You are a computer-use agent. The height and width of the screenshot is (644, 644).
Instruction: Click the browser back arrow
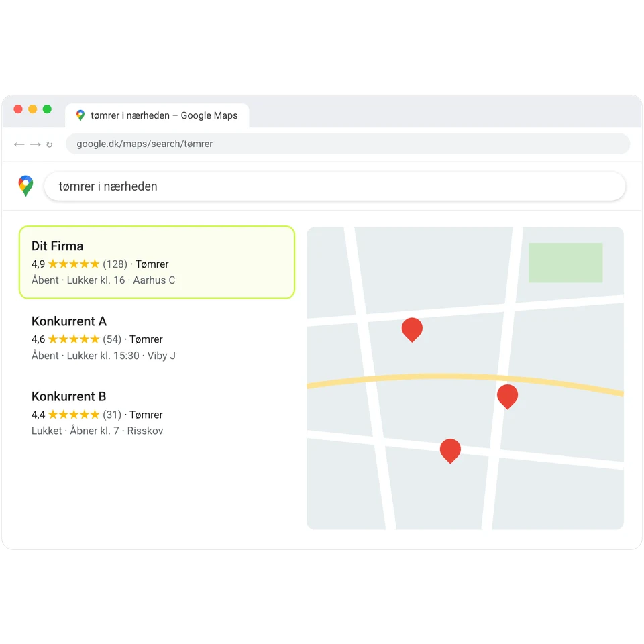pos(19,144)
